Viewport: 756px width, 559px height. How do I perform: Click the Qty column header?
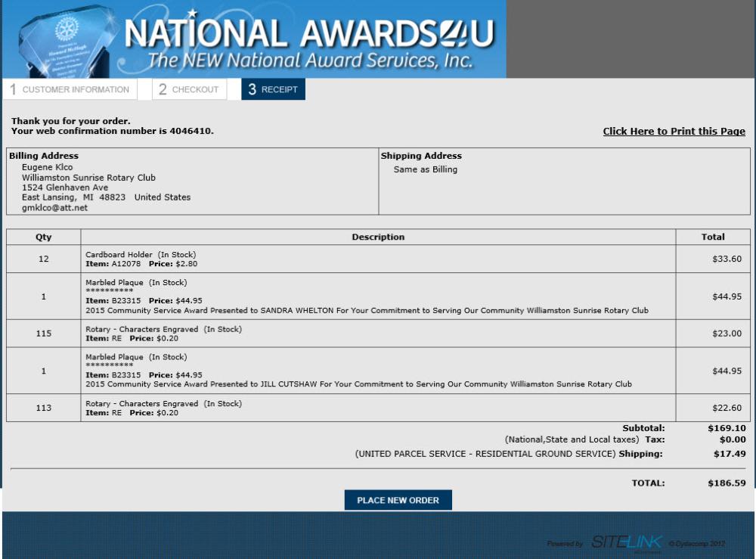(x=43, y=237)
